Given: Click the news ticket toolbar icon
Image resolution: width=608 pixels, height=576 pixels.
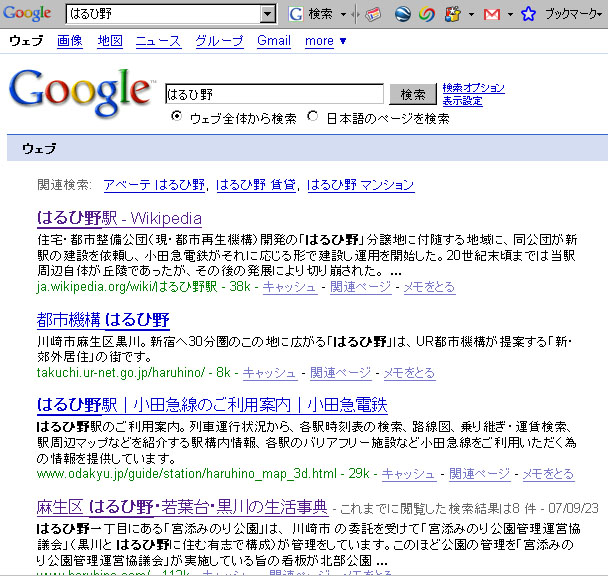Looking at the screenshot, I should [373, 14].
